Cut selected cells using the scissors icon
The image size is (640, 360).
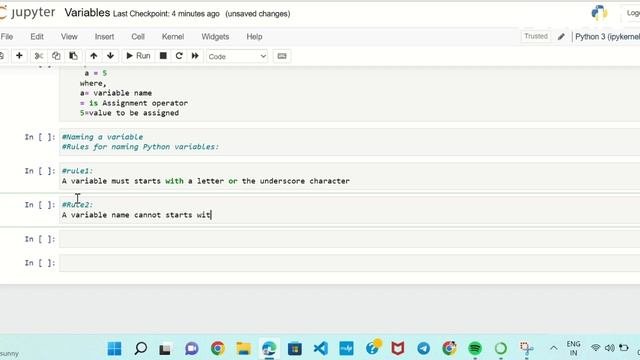(x=39, y=56)
